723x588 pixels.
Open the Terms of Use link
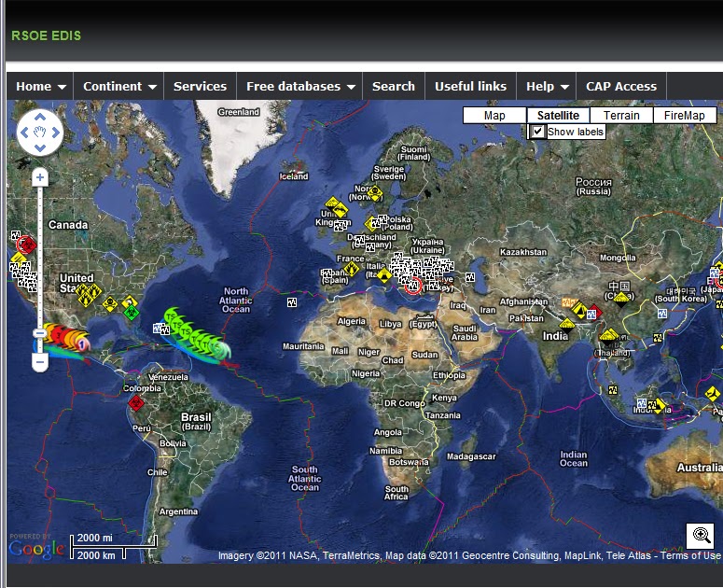(x=690, y=555)
